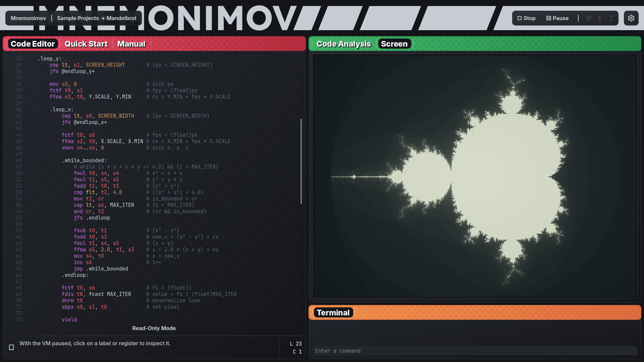Click the ffma s5 instruction on line 62
Viewport: 644px width, 362px height.
(104, 250)
